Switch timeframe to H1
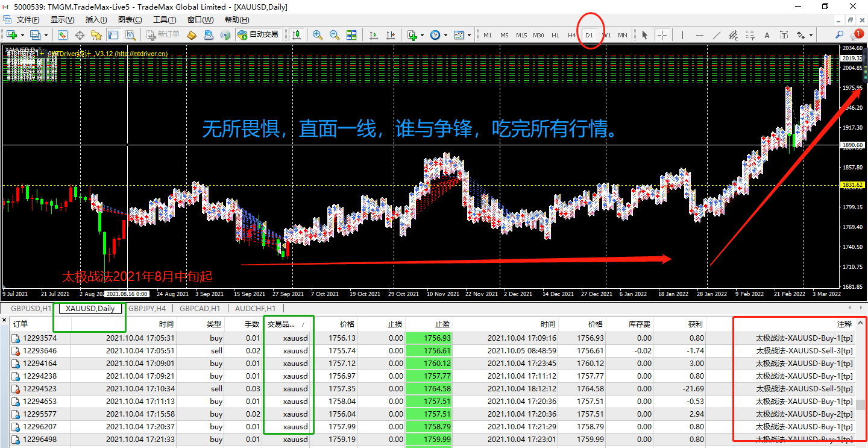Screen dimensions: 868x448 (x=555, y=35)
